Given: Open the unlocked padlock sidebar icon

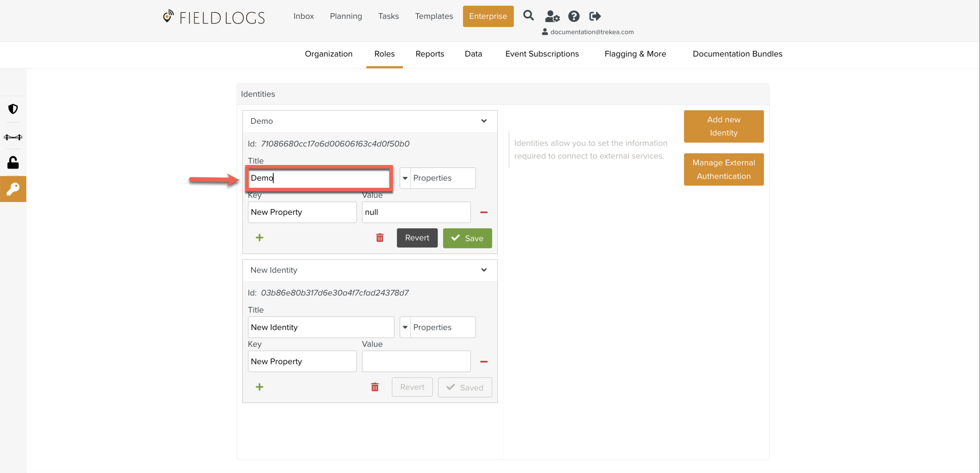Looking at the screenshot, I should tap(13, 162).
